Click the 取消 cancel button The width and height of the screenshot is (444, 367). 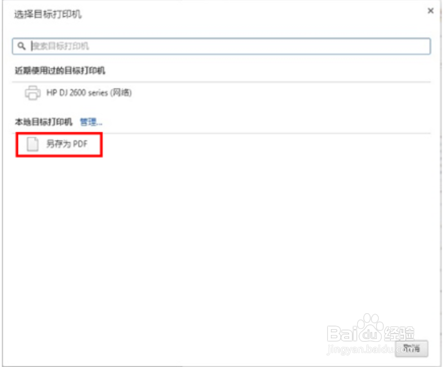coord(411,348)
